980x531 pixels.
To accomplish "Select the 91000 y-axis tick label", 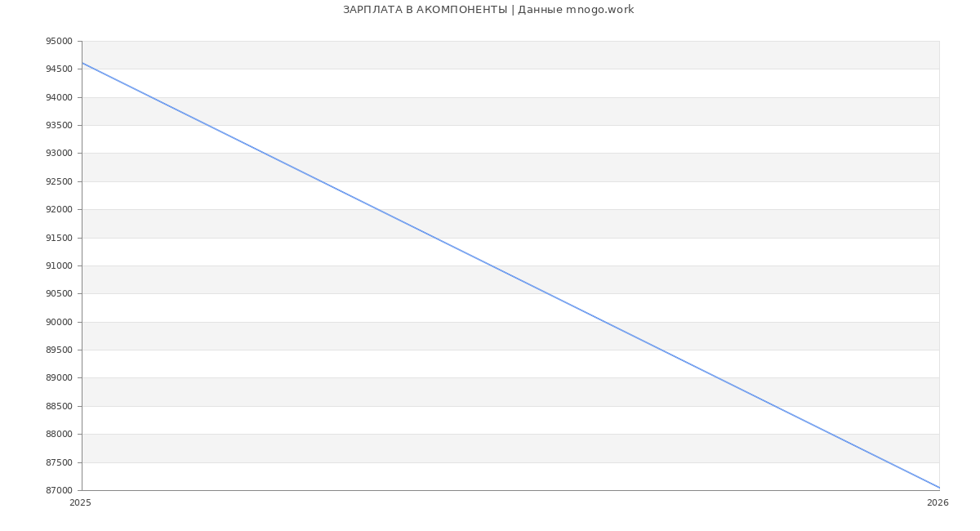I will point(59,265).
